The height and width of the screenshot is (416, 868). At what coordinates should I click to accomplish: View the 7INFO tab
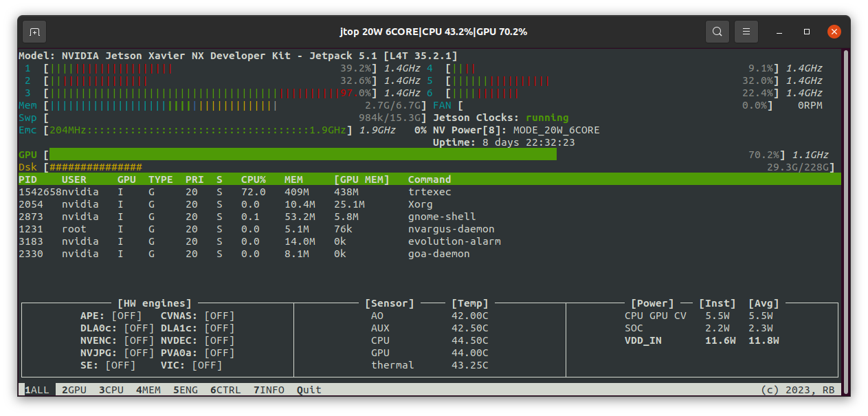pos(269,390)
